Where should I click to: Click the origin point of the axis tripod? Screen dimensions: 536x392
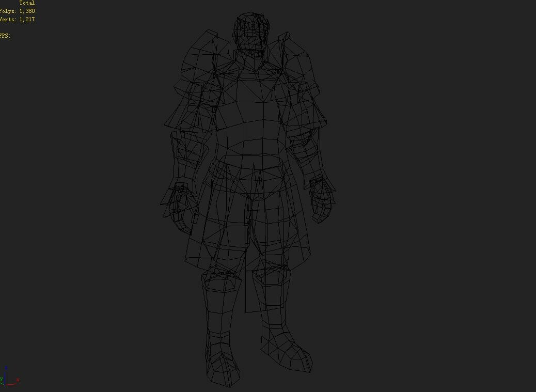click(5, 385)
